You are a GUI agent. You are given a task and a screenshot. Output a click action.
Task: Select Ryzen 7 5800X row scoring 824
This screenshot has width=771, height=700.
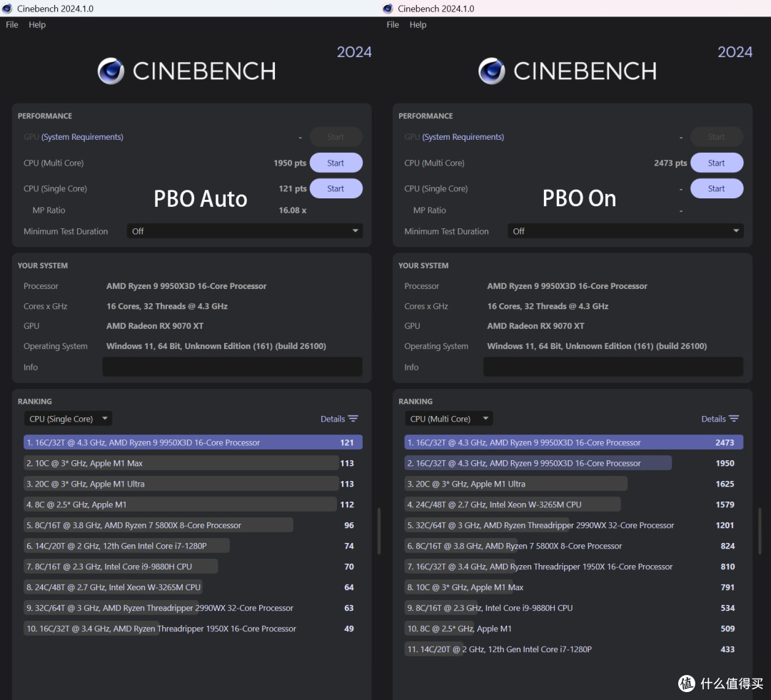click(573, 546)
